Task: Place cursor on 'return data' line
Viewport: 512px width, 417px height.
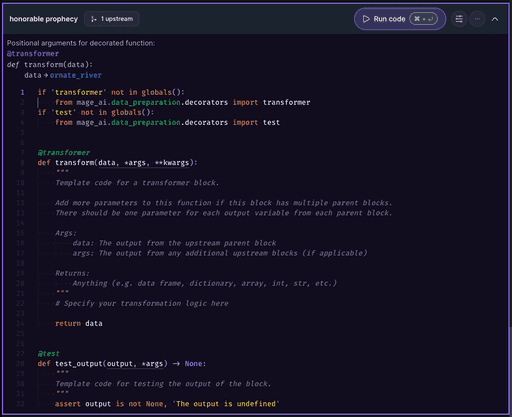Action: click(x=79, y=323)
